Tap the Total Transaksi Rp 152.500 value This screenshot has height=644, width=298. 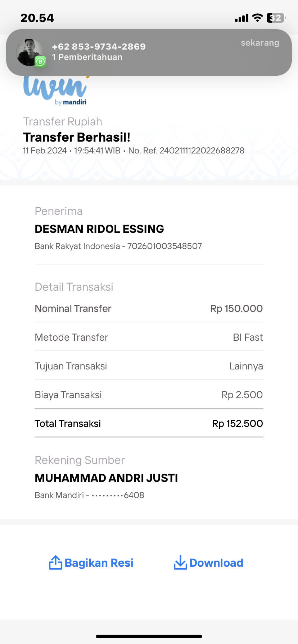coord(238,424)
